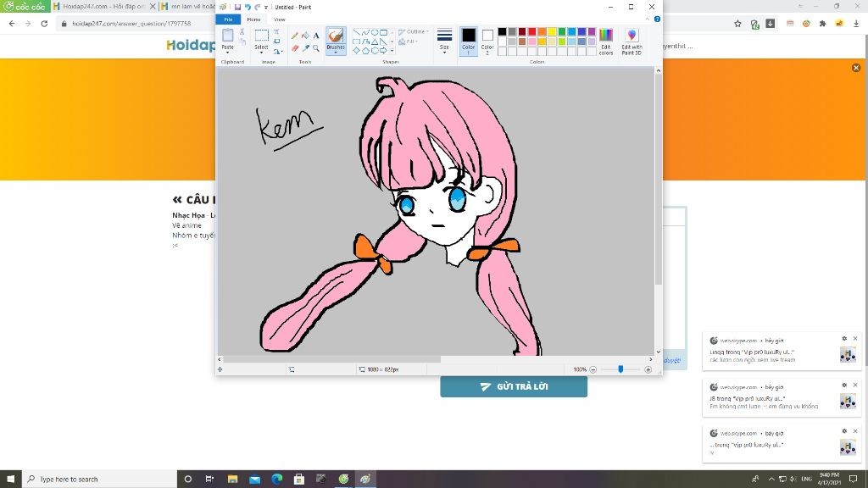Dismiss the JB Skype notification

[x=855, y=385]
